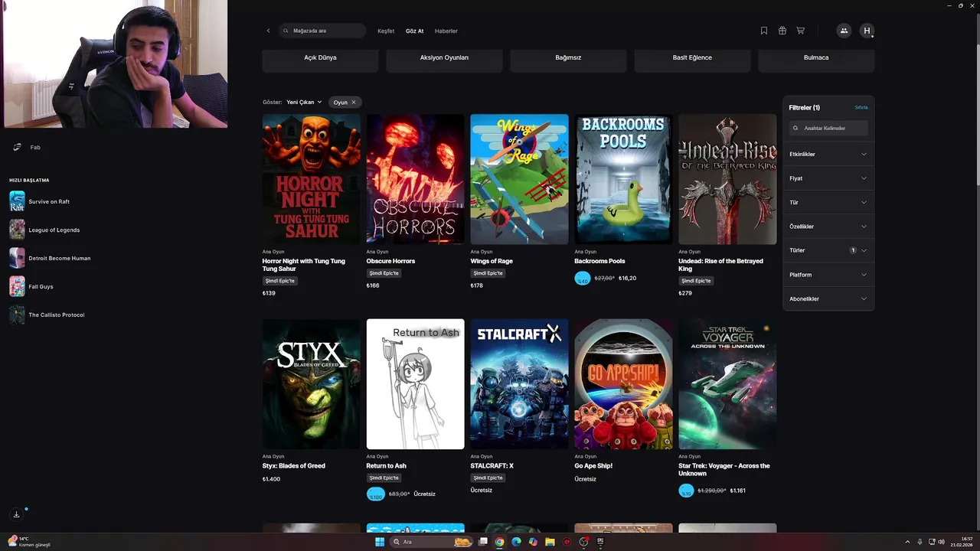Image resolution: width=980 pixels, height=551 pixels.
Task: Open the Horror Night with Tung Tung Sahur cover
Action: tap(311, 179)
